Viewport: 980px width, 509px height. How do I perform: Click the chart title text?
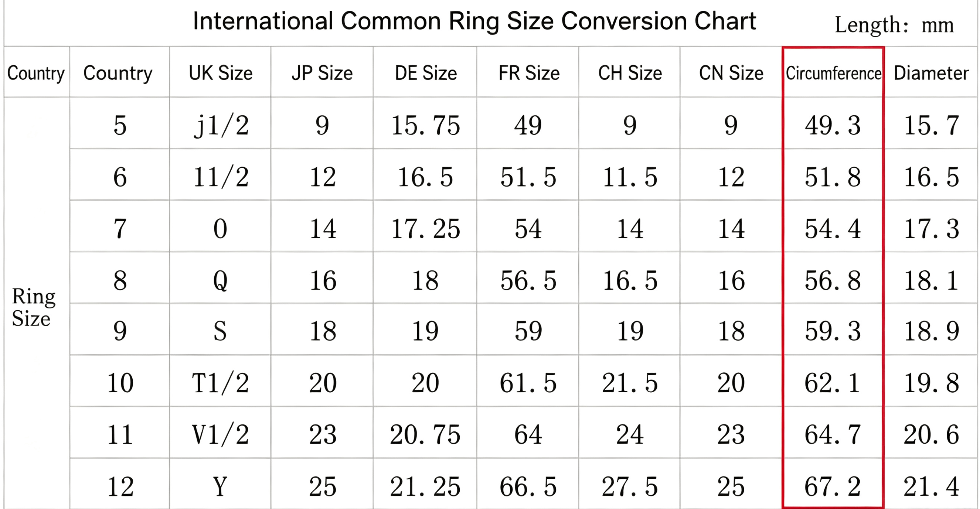(474, 21)
